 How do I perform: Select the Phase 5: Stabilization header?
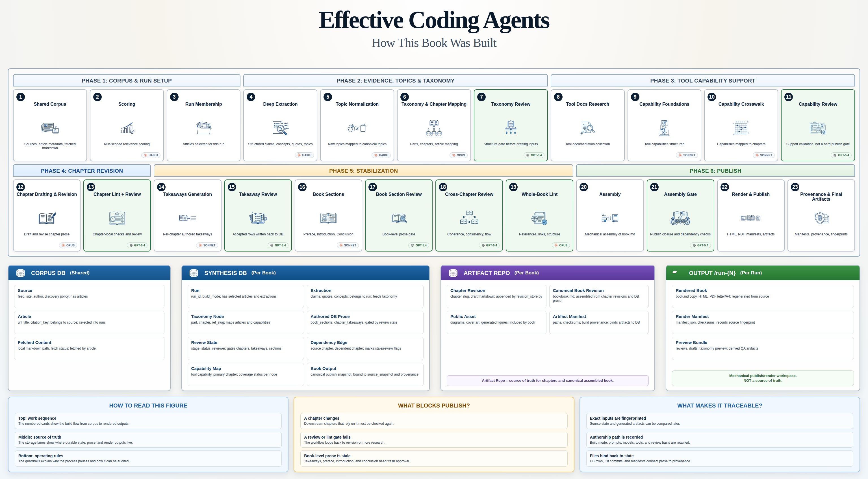[x=363, y=171]
